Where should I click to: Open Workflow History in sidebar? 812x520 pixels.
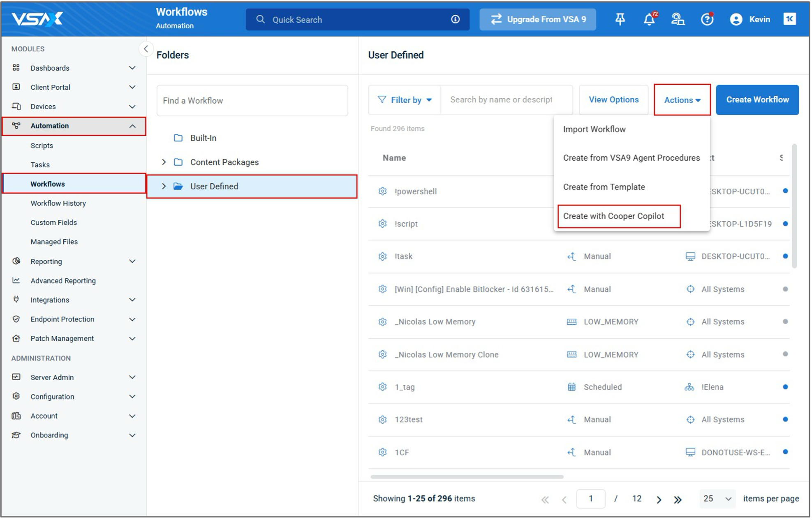(58, 203)
